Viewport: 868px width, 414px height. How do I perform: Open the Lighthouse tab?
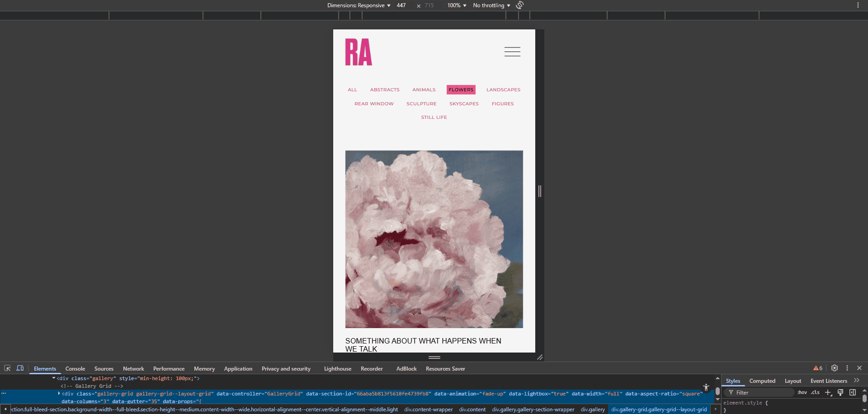(x=338, y=369)
